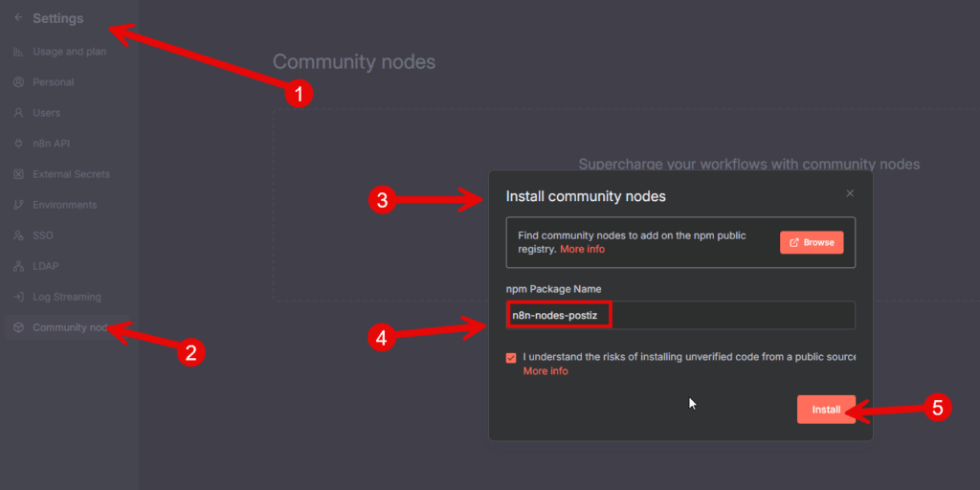Viewport: 980px width, 490px height.
Task: Click the Personal user-circle icon
Action: coord(19,82)
